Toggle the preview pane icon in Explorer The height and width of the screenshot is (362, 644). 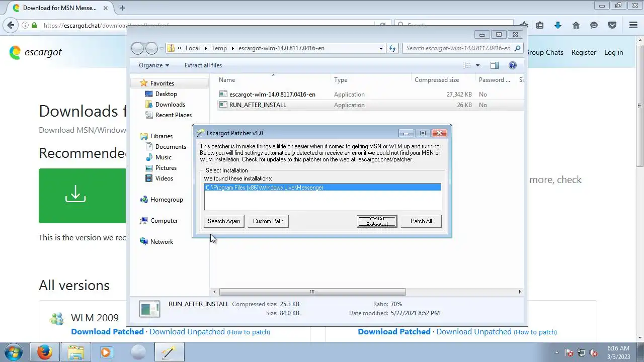tap(494, 65)
